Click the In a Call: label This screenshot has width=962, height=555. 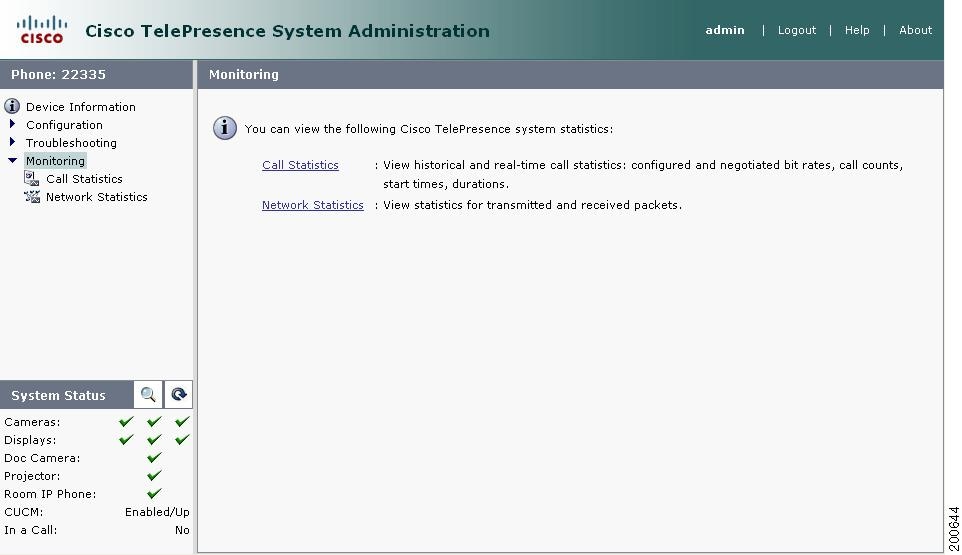point(30,530)
